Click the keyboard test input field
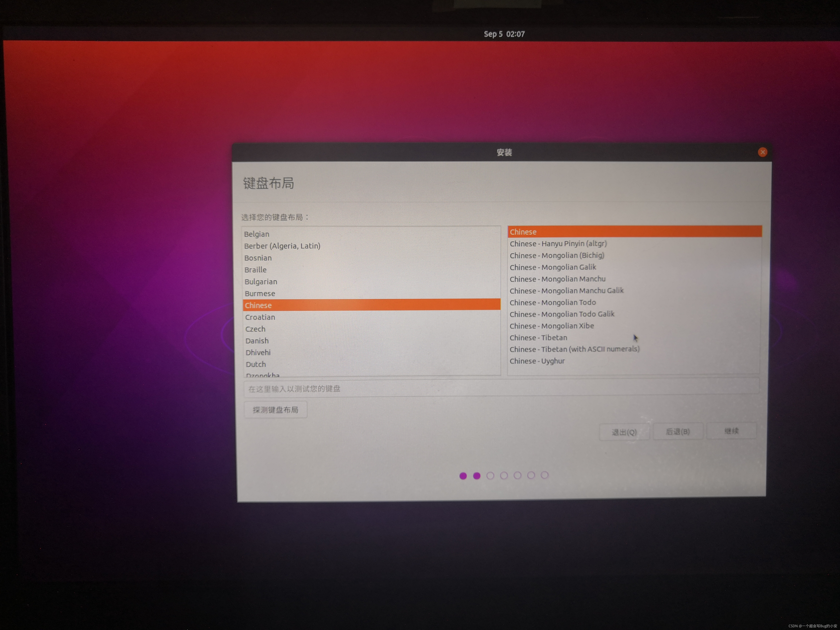This screenshot has width=840, height=630. coord(501,388)
